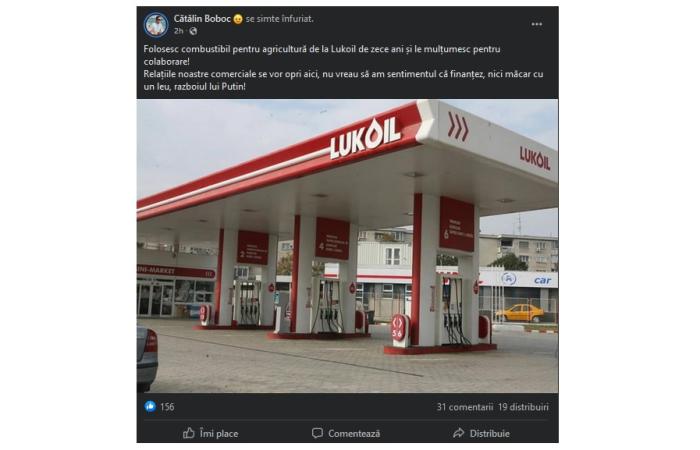Click the blue like reaction icon

pos(150,406)
